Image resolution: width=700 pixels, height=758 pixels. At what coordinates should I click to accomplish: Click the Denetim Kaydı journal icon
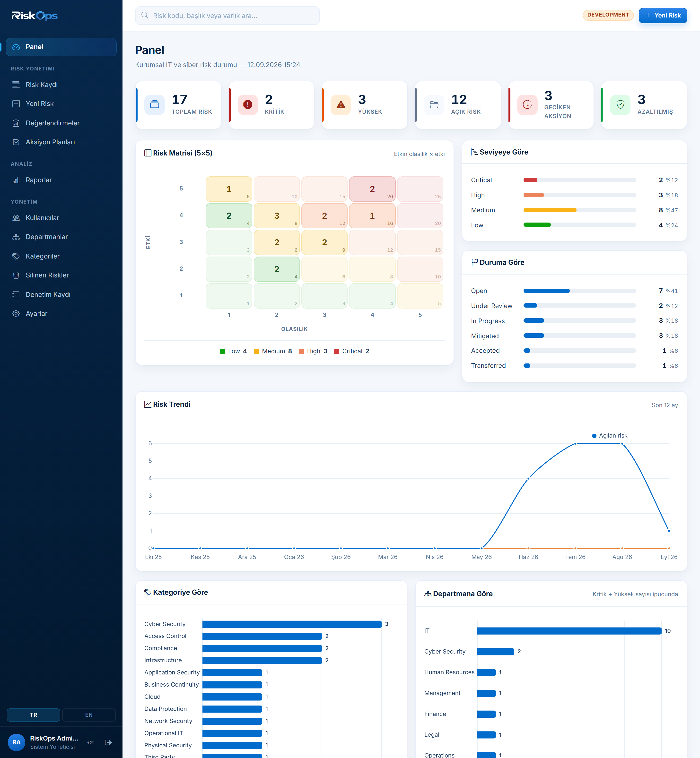(x=16, y=294)
